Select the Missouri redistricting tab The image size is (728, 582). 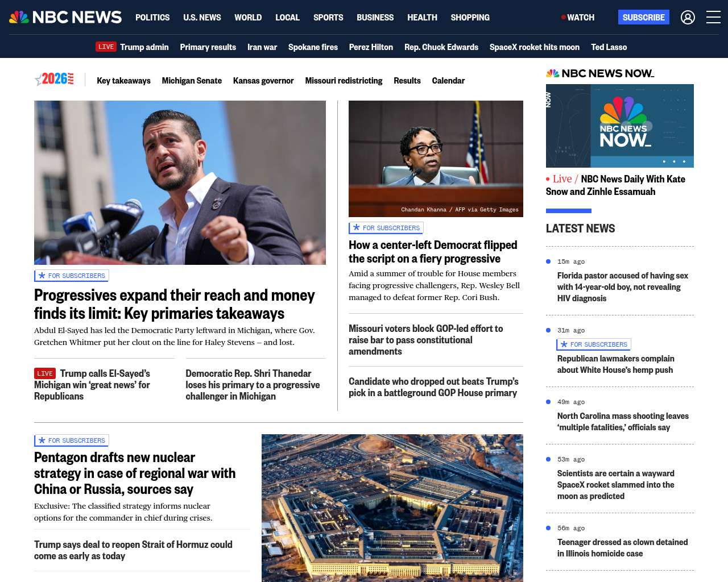pos(344,81)
